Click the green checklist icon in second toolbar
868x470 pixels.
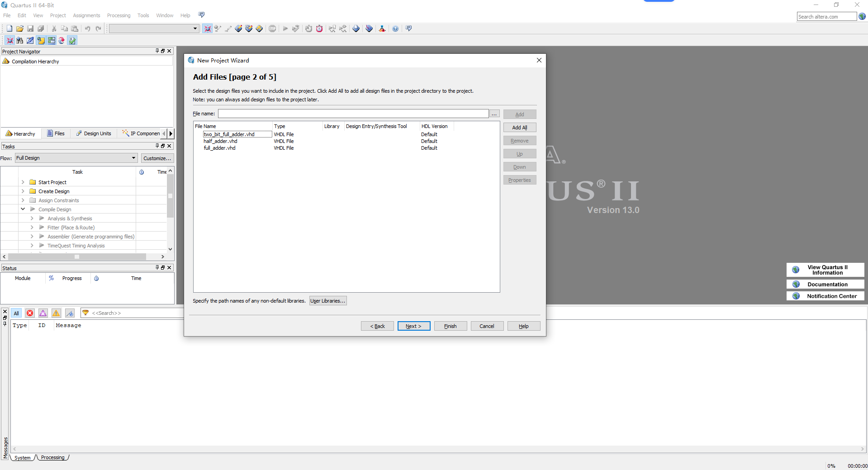coord(72,40)
